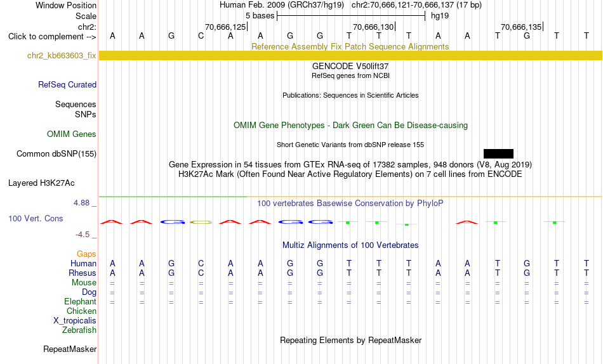Viewport: 603px width, 364px height.
Task: Click the chr2:70,666,121-70,666,137 (17 bp) position text
Action: pos(416,5)
